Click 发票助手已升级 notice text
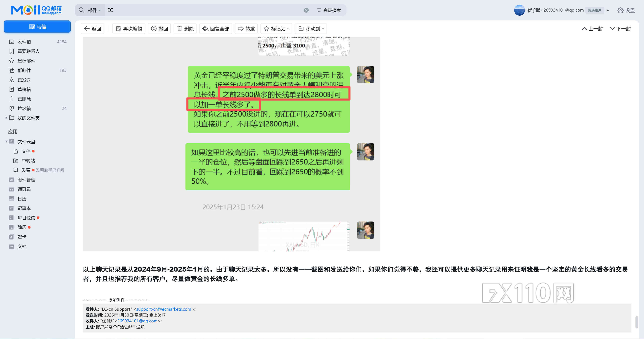 [x=50, y=170]
